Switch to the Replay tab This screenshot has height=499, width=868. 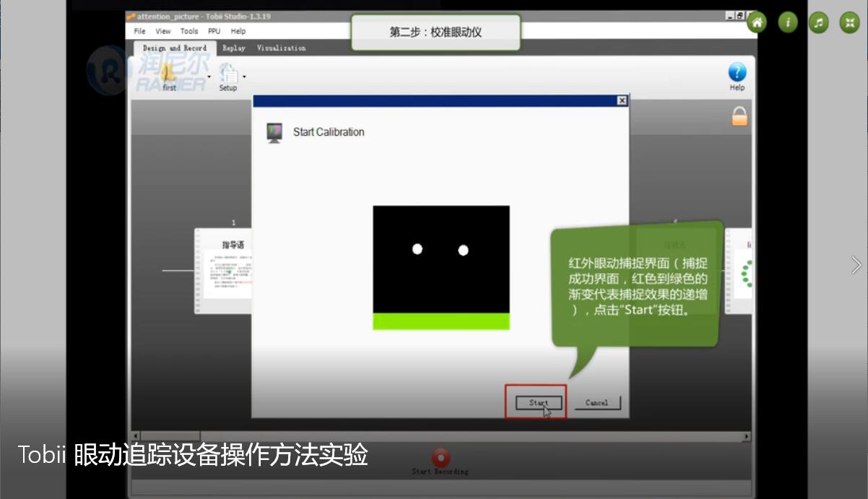pos(234,48)
